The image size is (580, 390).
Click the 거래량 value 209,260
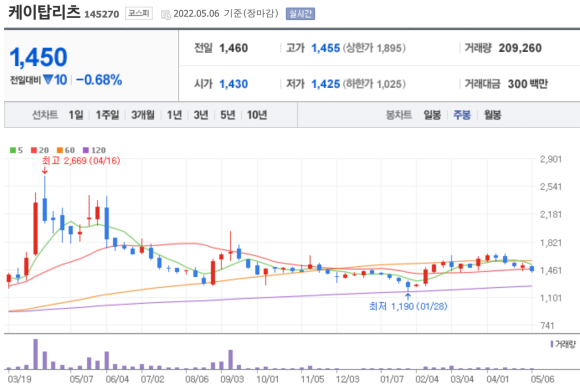click(x=520, y=48)
